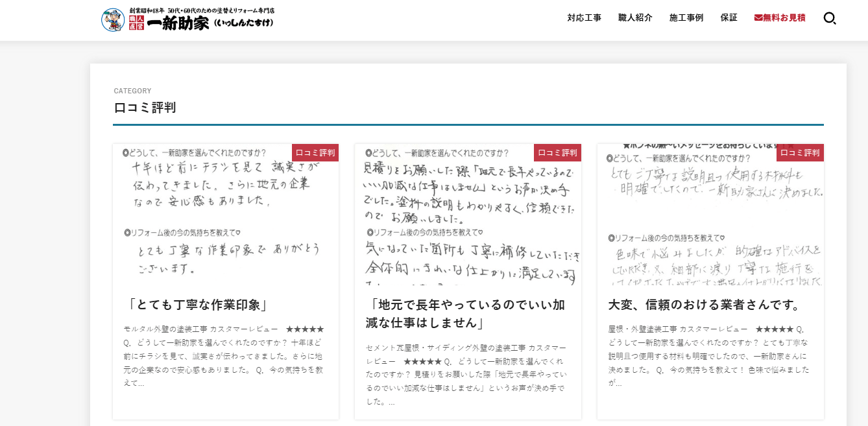
Task: Click the tagline 創業昭和48年 above the logo
Action: pyautogui.click(x=201, y=11)
